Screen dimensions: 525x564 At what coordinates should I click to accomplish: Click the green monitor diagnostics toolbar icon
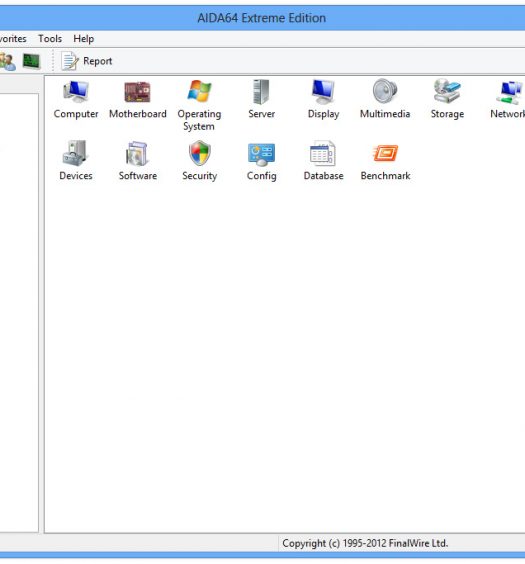[31, 61]
